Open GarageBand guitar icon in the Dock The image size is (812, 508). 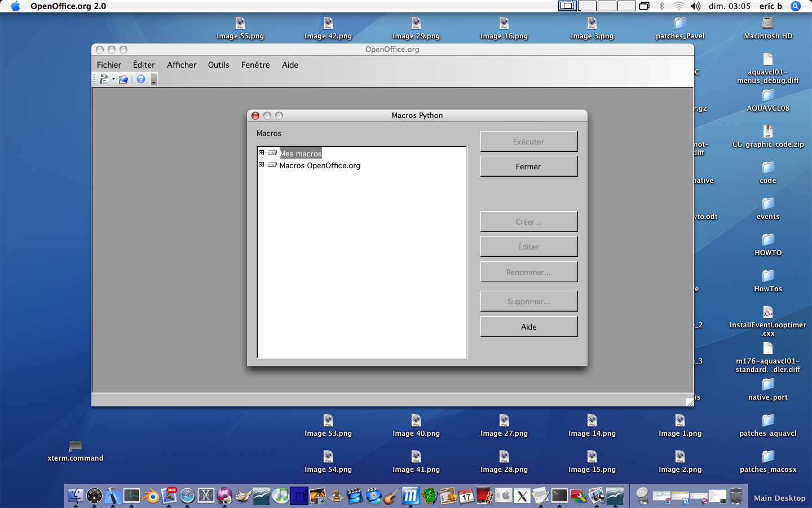392,496
